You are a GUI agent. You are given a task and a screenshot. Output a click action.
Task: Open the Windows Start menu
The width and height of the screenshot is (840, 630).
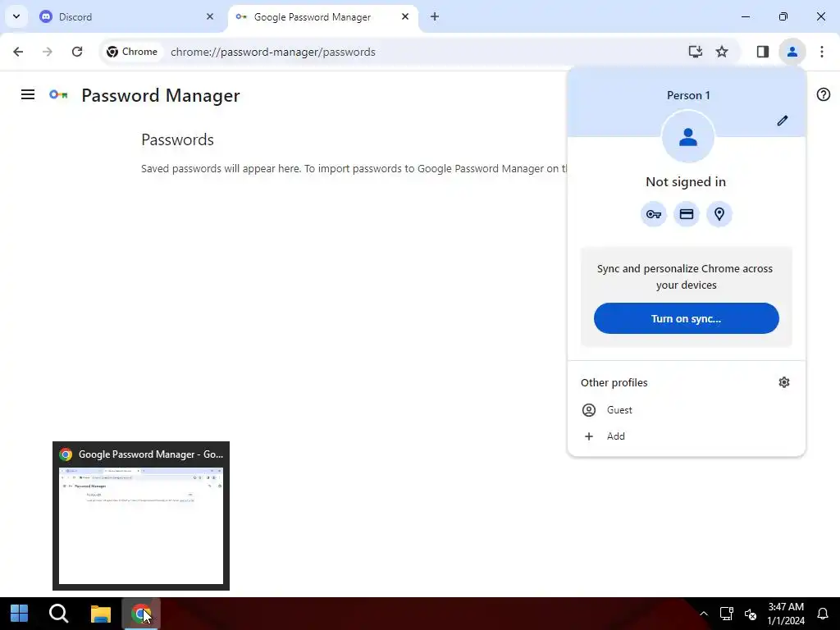coord(20,614)
